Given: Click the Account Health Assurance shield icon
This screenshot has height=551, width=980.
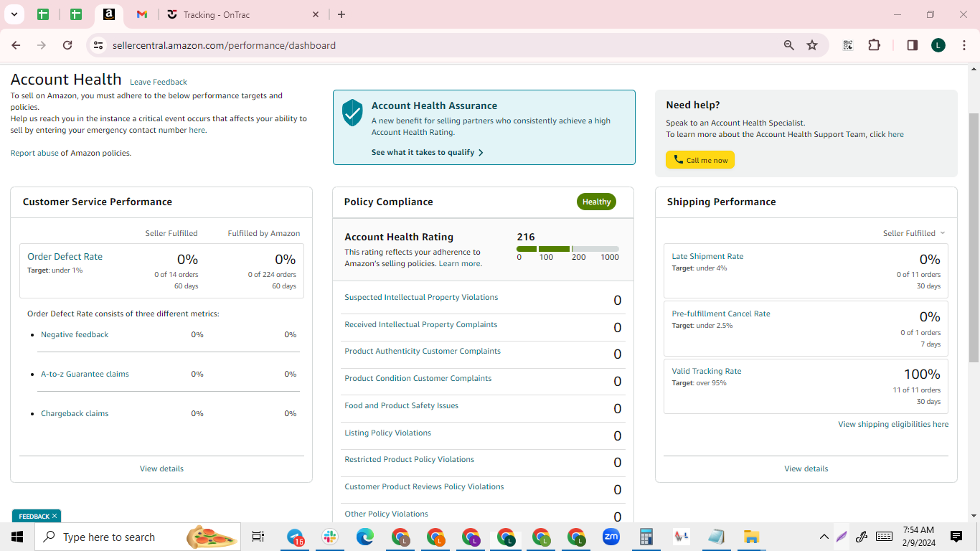Looking at the screenshot, I should coord(352,113).
